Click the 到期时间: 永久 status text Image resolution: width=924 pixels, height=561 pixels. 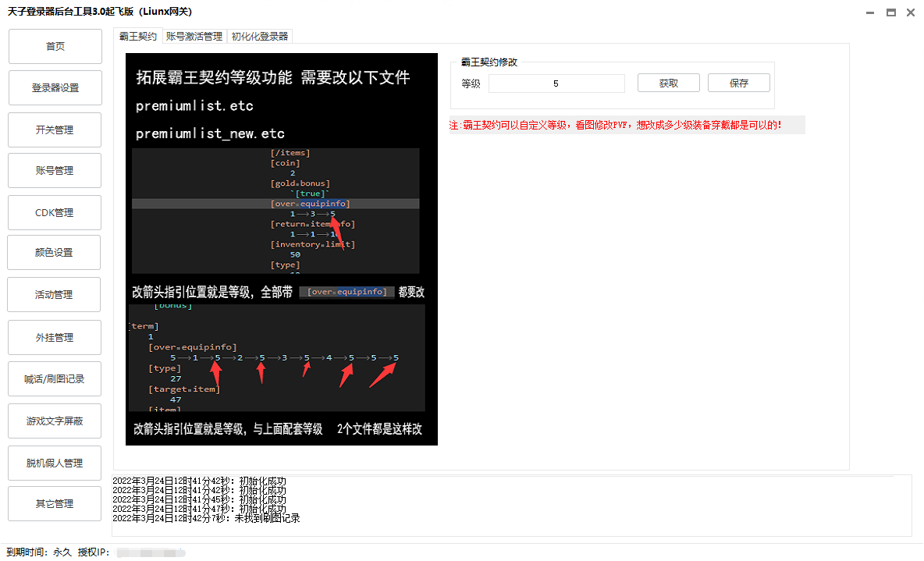click(x=39, y=552)
